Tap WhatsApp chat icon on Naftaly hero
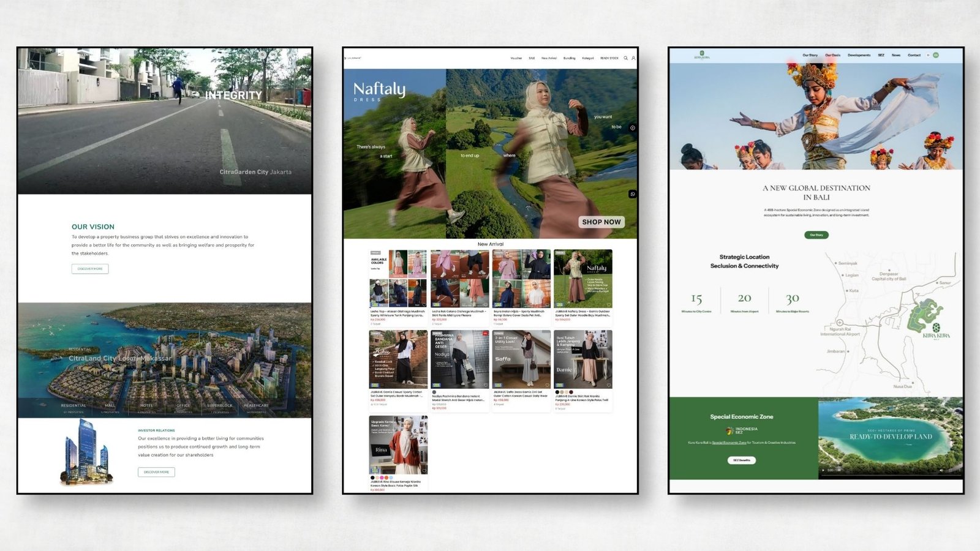Screen dimensions: 980x551 633,194
